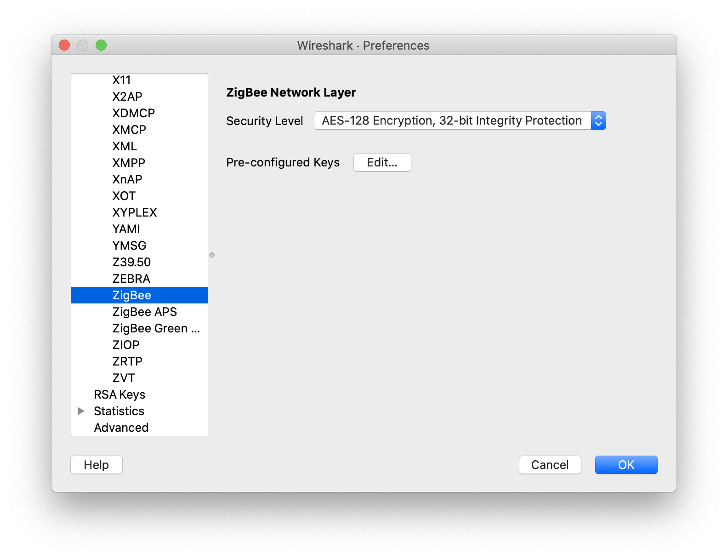Click the Cancel button
Screen dimensions: 728x560
point(550,465)
